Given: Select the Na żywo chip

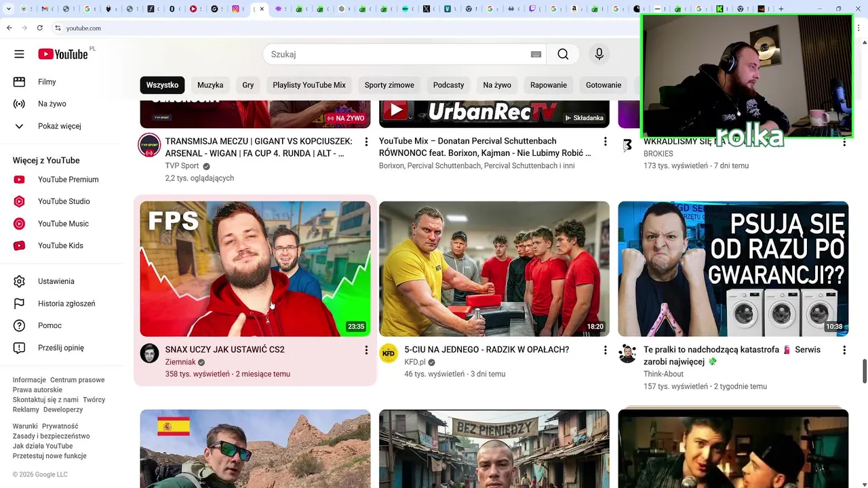Looking at the screenshot, I should 497,85.
